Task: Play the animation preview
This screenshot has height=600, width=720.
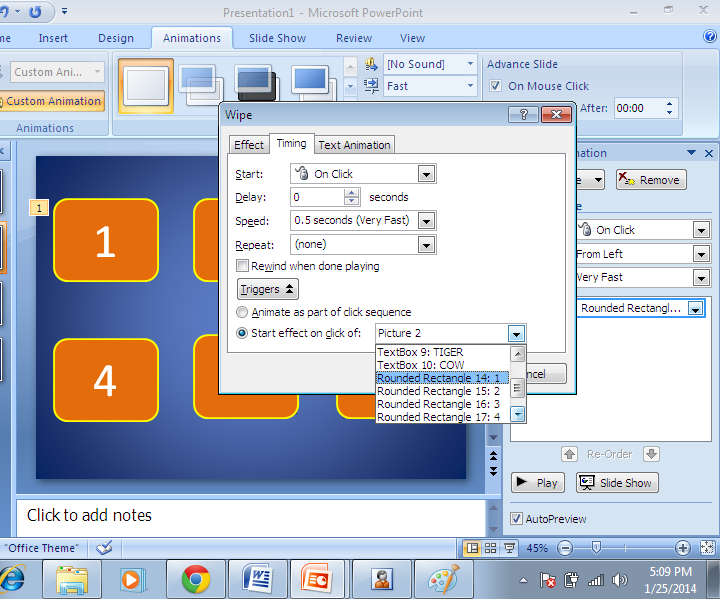Action: tap(537, 482)
